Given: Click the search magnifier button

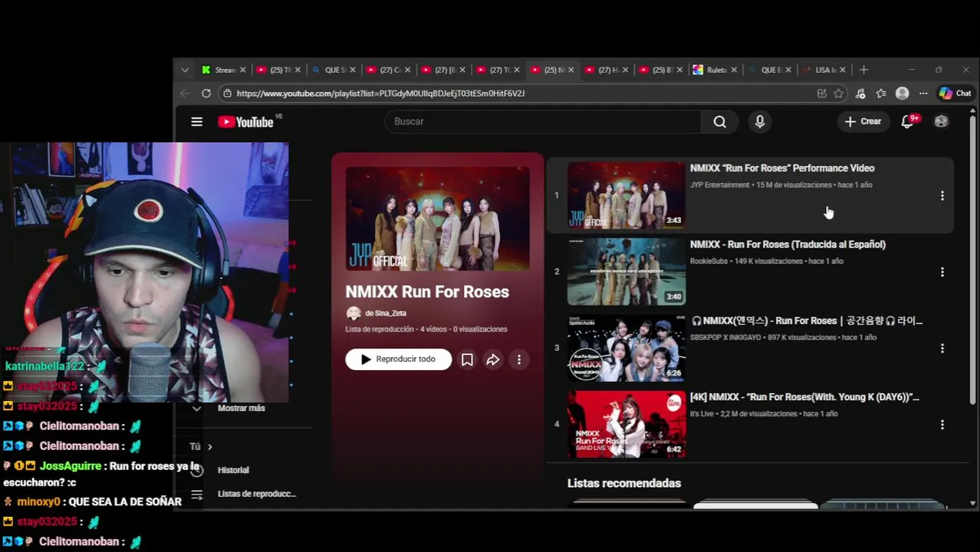Looking at the screenshot, I should tap(719, 122).
